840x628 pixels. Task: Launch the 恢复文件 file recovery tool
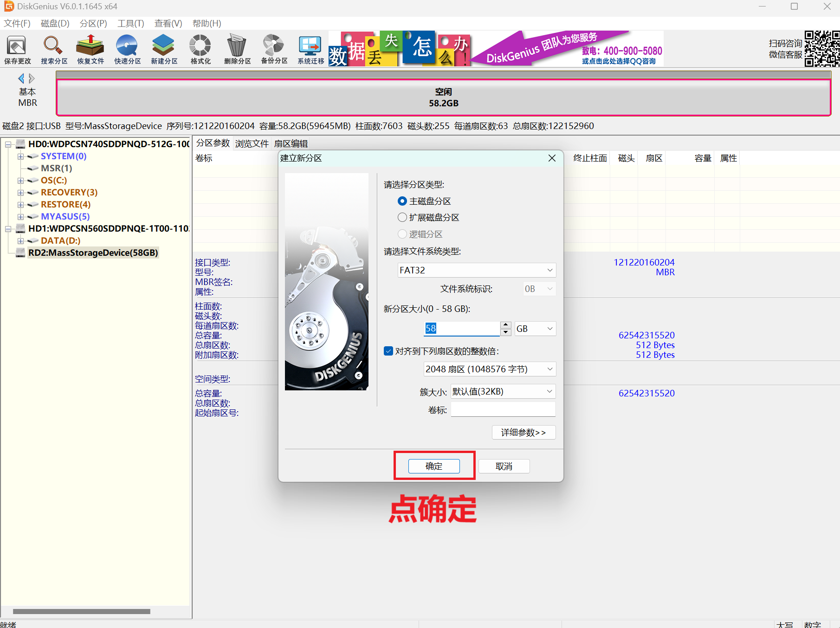point(90,49)
